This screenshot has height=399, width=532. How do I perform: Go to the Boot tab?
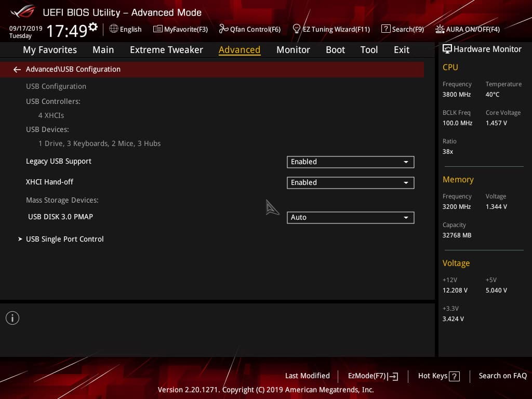(335, 50)
